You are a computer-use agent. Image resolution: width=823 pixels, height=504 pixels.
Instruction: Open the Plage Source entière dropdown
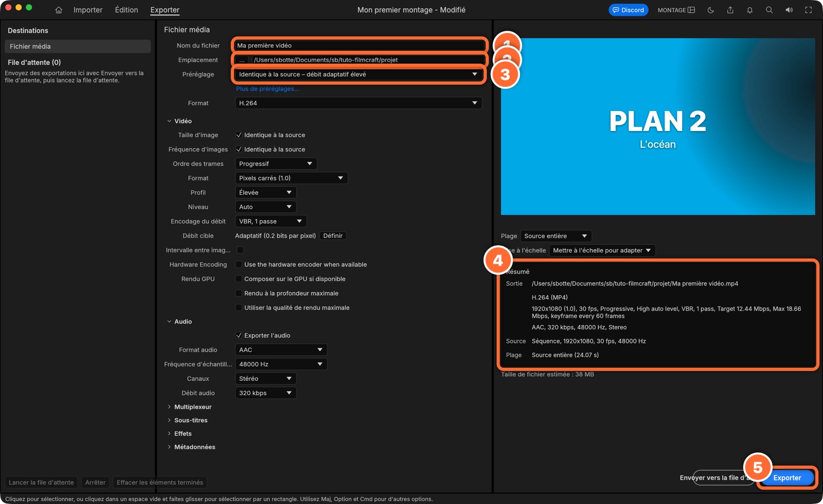tap(556, 236)
